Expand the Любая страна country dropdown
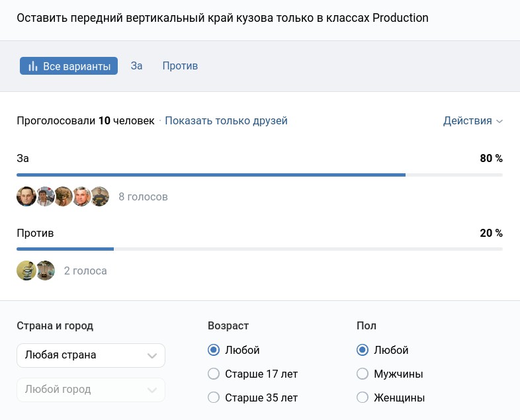The width and height of the screenshot is (520, 420). click(91, 355)
